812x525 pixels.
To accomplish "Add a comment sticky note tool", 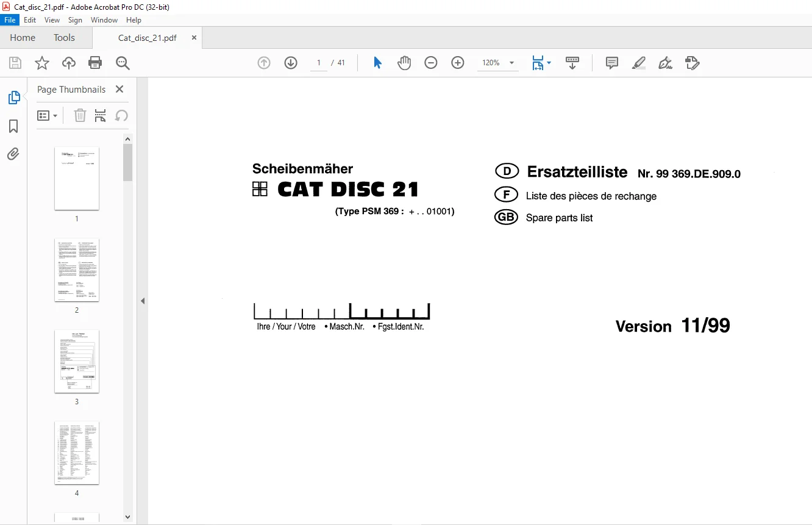I will pyautogui.click(x=612, y=63).
